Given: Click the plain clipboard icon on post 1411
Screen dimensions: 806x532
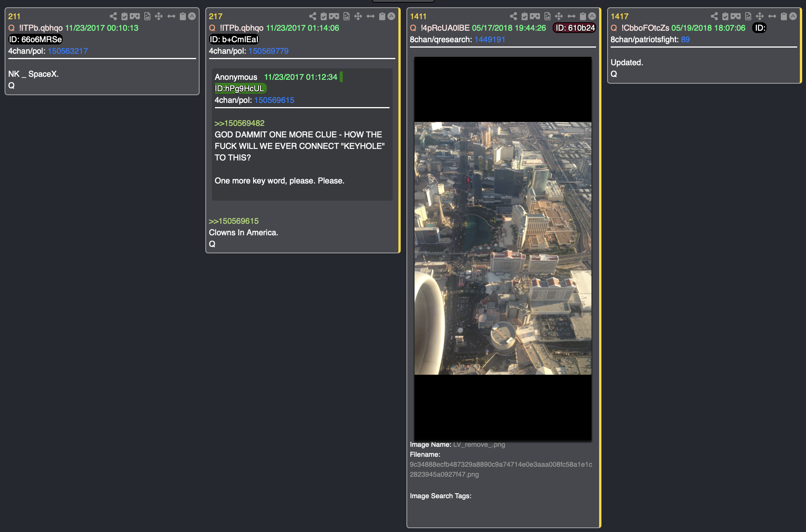Looking at the screenshot, I should pyautogui.click(x=583, y=16).
